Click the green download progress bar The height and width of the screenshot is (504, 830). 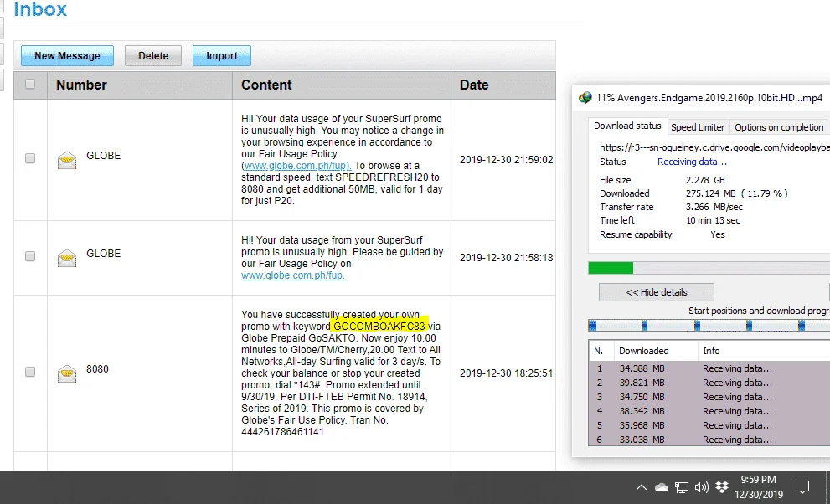611,268
